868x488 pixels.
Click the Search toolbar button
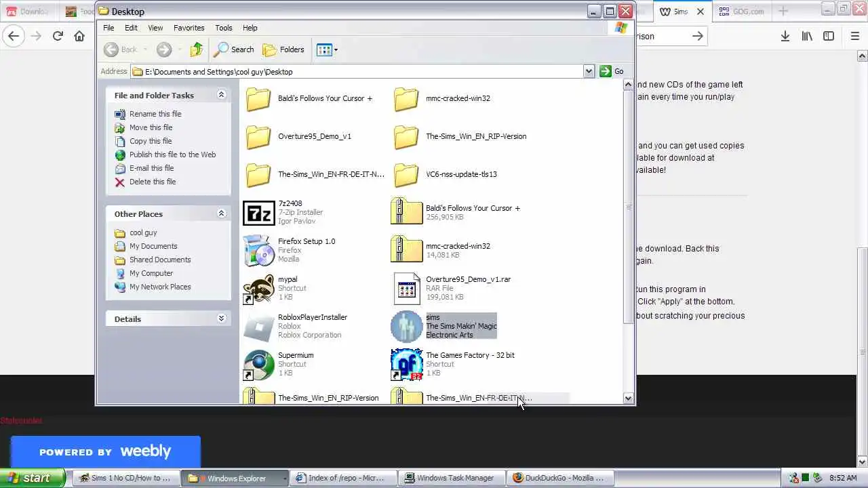(234, 49)
